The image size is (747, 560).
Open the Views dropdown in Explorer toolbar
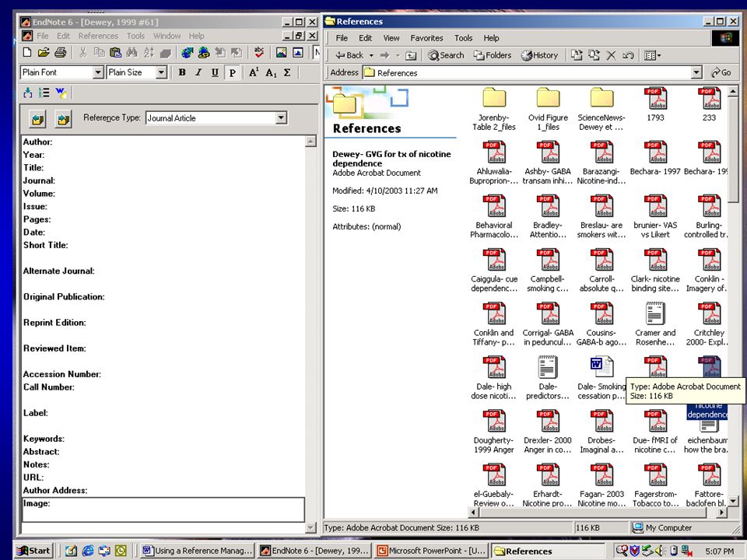pyautogui.click(x=652, y=55)
